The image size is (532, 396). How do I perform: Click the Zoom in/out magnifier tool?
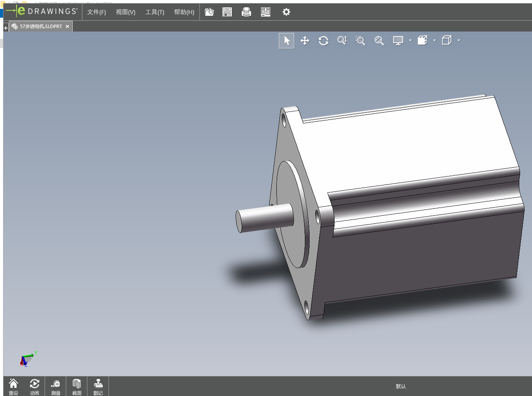tap(342, 41)
